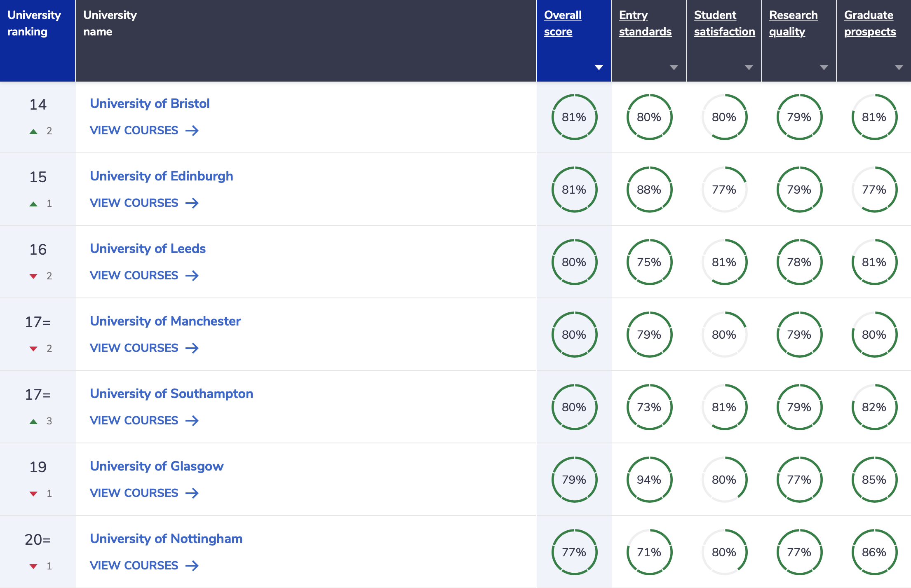Click arrow icon beside Leeds' View Courses
This screenshot has height=588, width=911.
pos(192,276)
